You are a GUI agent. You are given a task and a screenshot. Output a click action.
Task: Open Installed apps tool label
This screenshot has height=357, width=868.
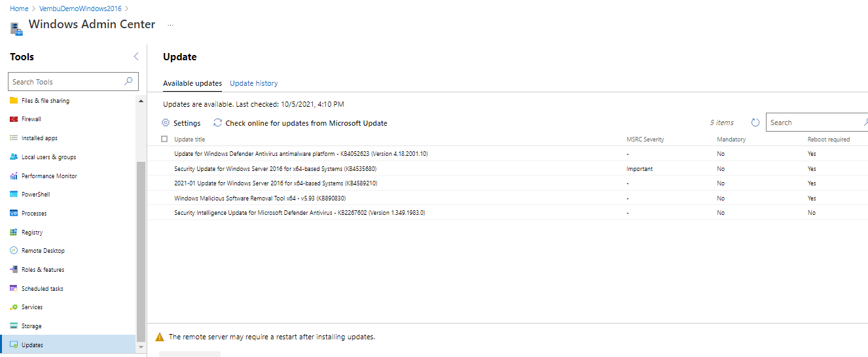[40, 138]
